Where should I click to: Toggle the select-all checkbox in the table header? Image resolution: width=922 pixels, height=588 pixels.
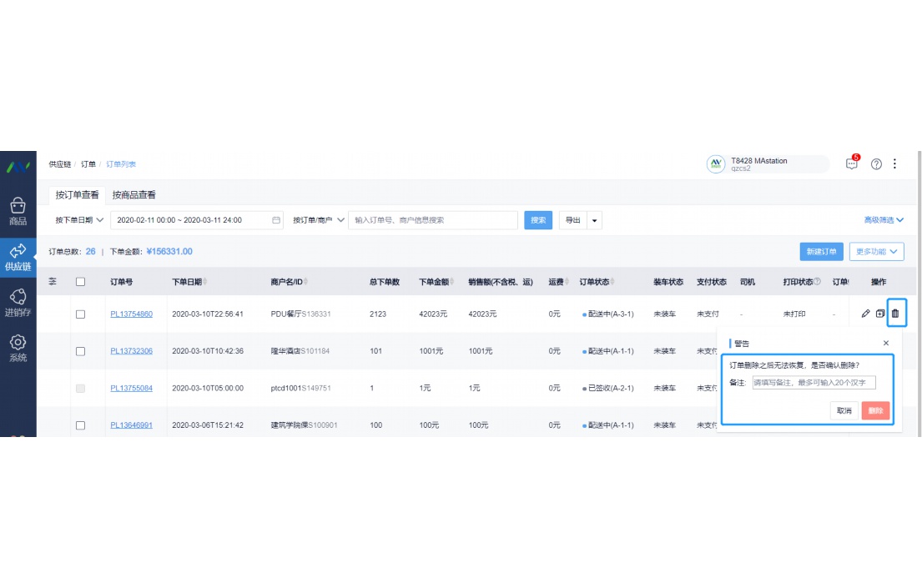click(x=80, y=282)
